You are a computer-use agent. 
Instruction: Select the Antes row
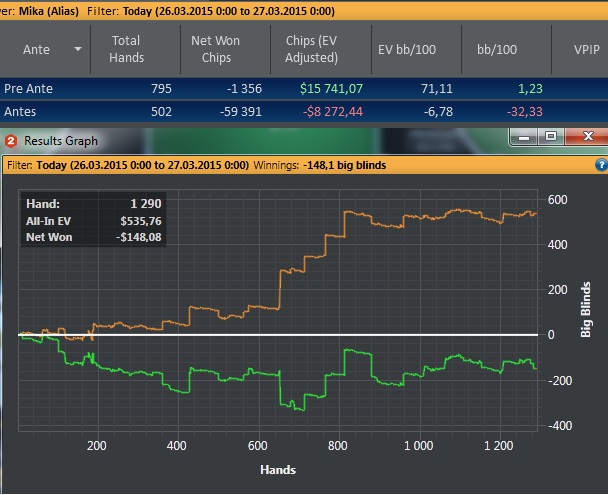(x=304, y=112)
